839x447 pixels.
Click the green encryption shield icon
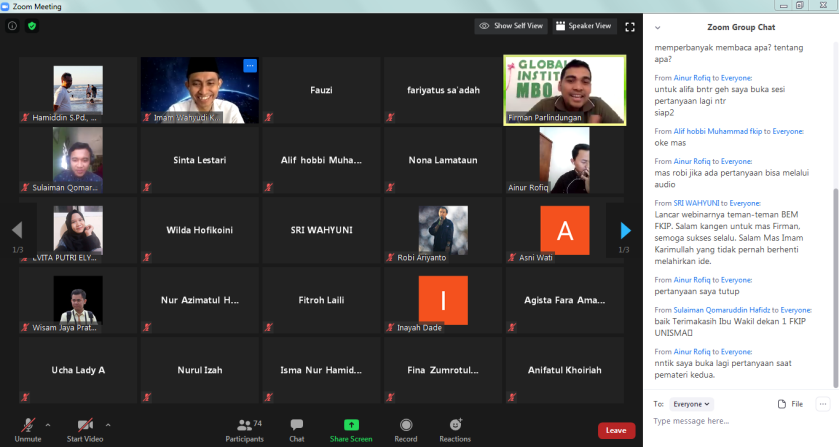pos(32,26)
